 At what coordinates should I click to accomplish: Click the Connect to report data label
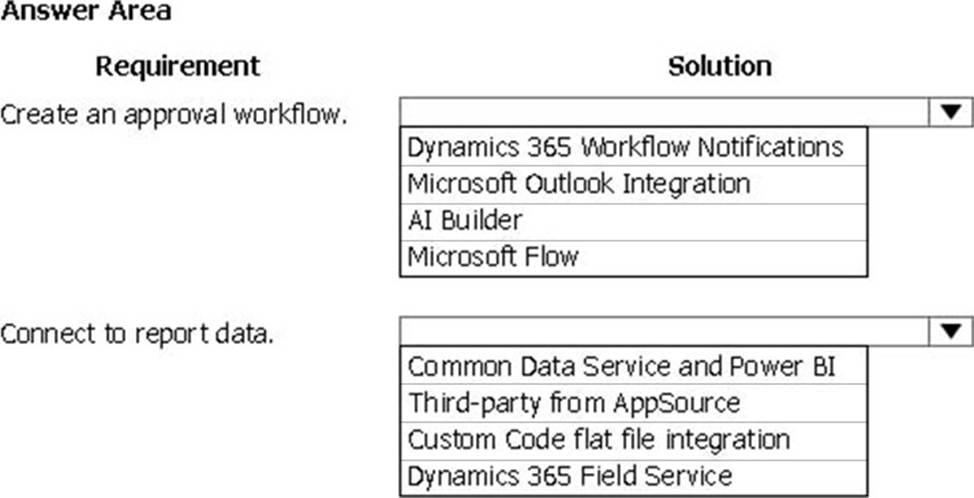coord(137,335)
